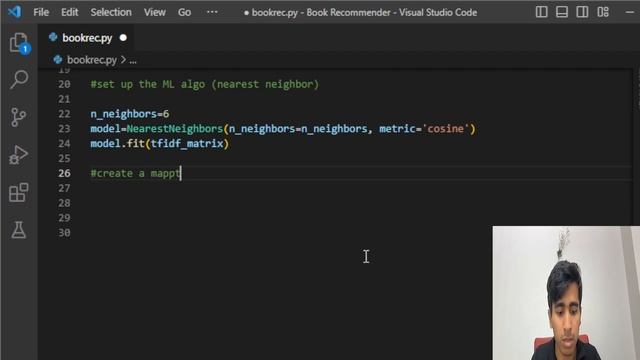Click line number 24 in the gutter
Screen dimensions: 640x360
tap(64, 144)
